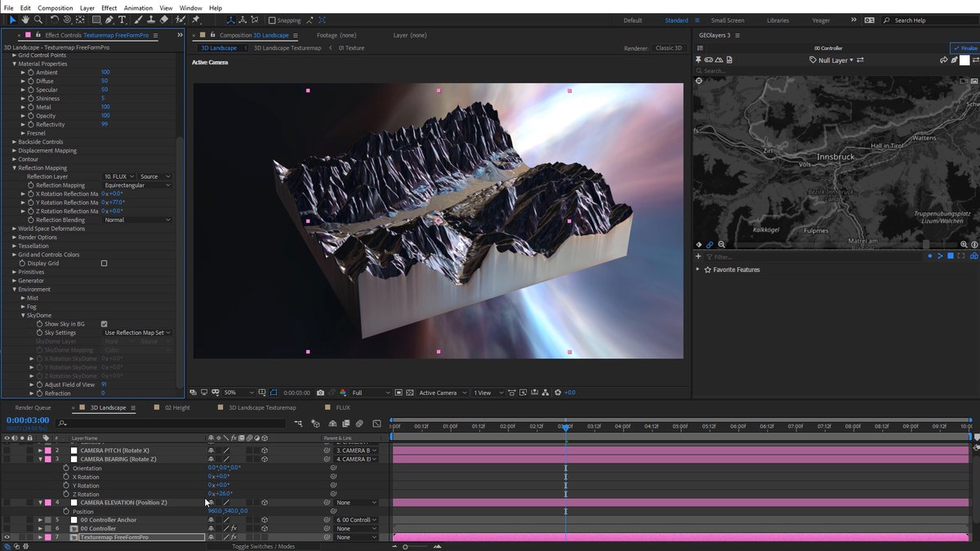Select the Zoom magnifier tool
The image size is (980, 551).
click(x=38, y=20)
